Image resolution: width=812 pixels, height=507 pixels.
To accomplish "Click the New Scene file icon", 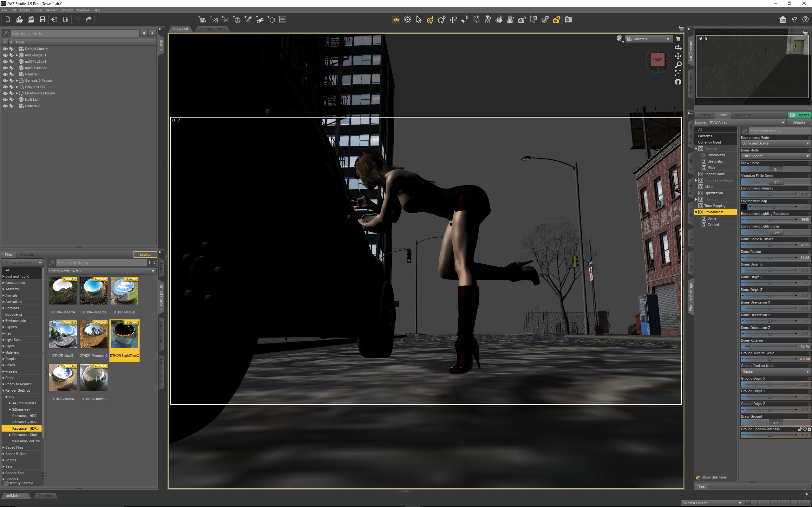I will tap(7, 19).
